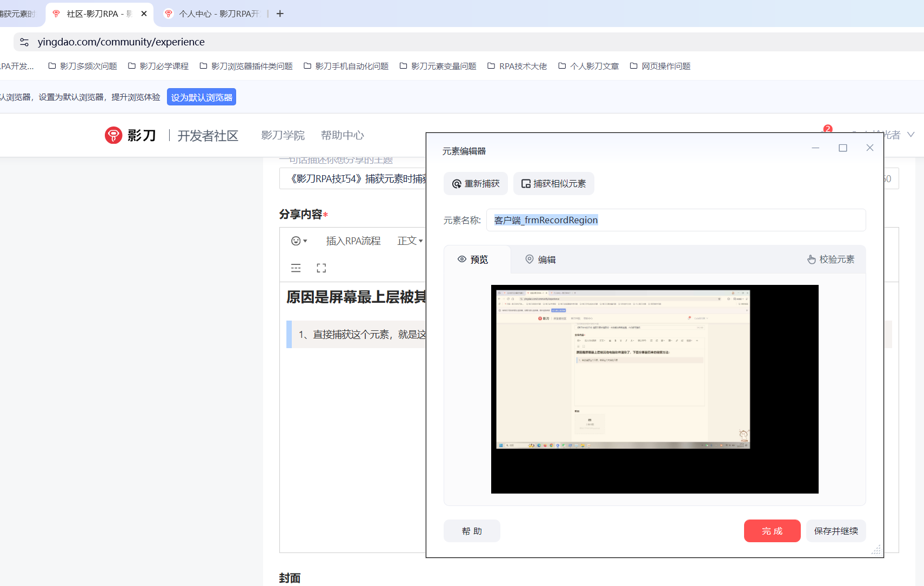Toggle the fullscreen editor icon
Viewport: 924px width, 586px height.
(x=322, y=268)
